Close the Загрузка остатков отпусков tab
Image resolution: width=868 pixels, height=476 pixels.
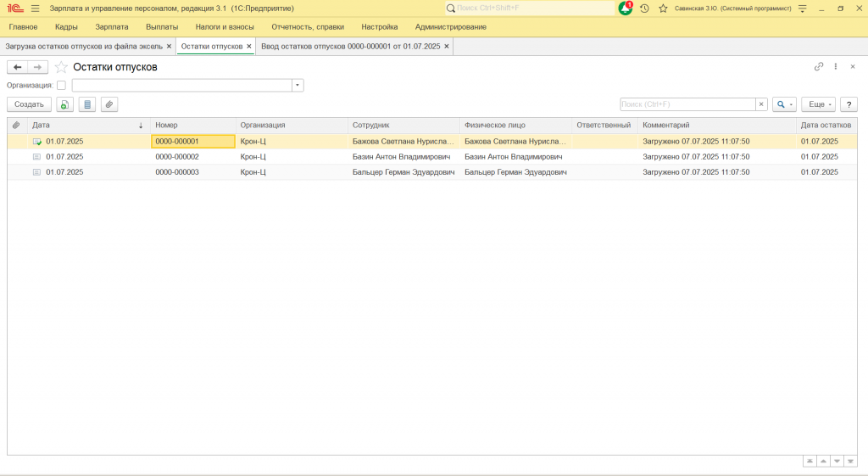pyautogui.click(x=170, y=47)
